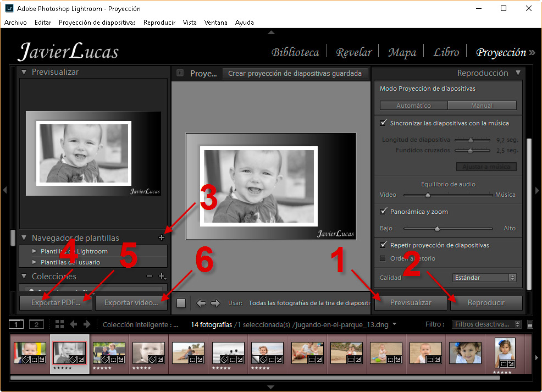This screenshot has height=392, width=542.
Task: Add a collection with the plus icon
Action: point(162,276)
